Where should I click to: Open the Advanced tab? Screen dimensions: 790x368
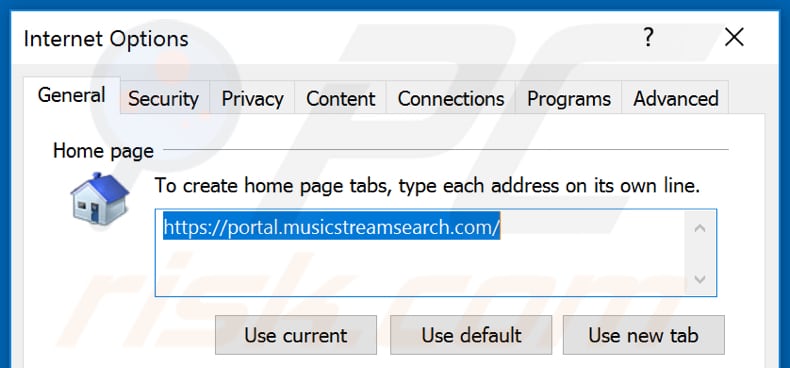(676, 98)
